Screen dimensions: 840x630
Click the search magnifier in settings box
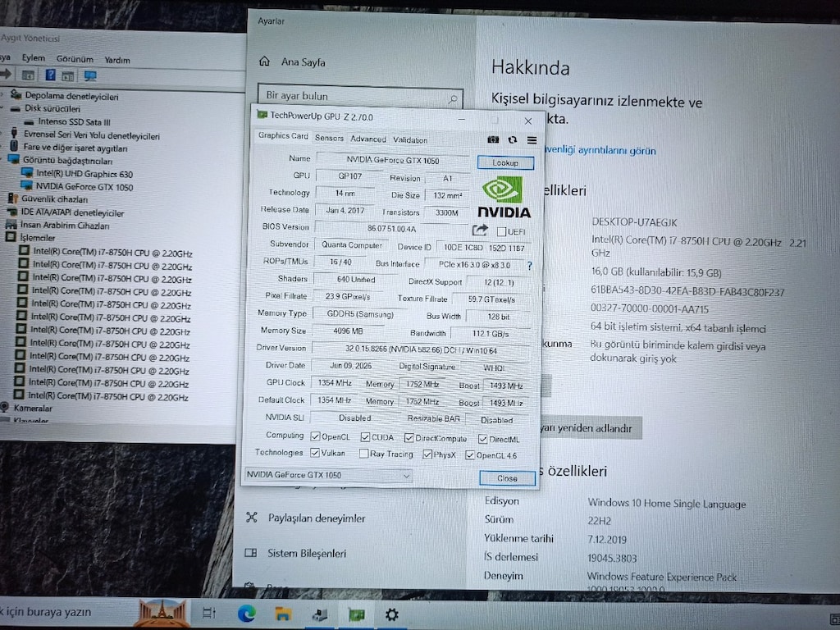[453, 99]
